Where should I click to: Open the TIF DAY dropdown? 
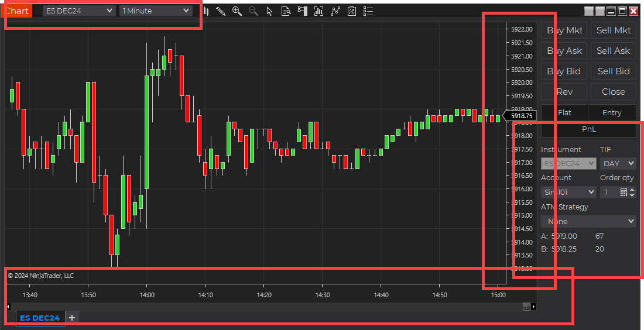point(618,163)
